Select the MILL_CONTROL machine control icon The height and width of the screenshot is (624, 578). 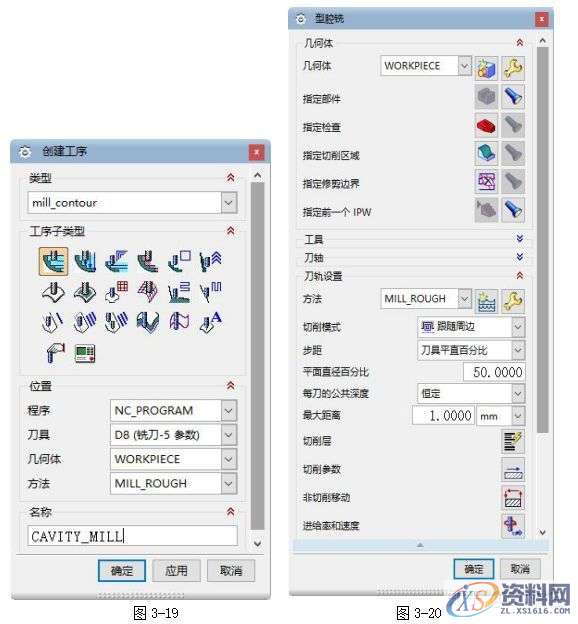[85, 353]
